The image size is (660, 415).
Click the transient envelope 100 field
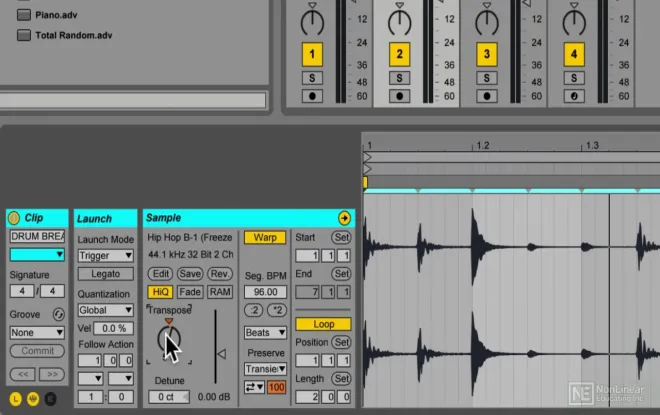click(x=277, y=387)
